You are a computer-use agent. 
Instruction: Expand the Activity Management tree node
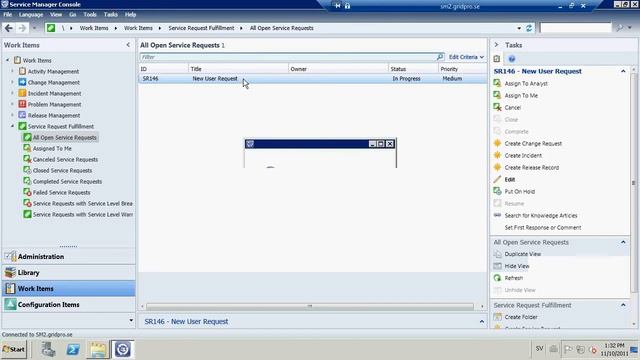[12, 71]
